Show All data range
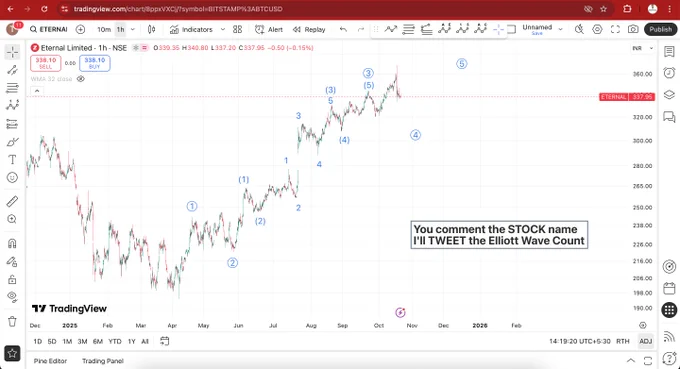The image size is (680, 369). (x=145, y=341)
